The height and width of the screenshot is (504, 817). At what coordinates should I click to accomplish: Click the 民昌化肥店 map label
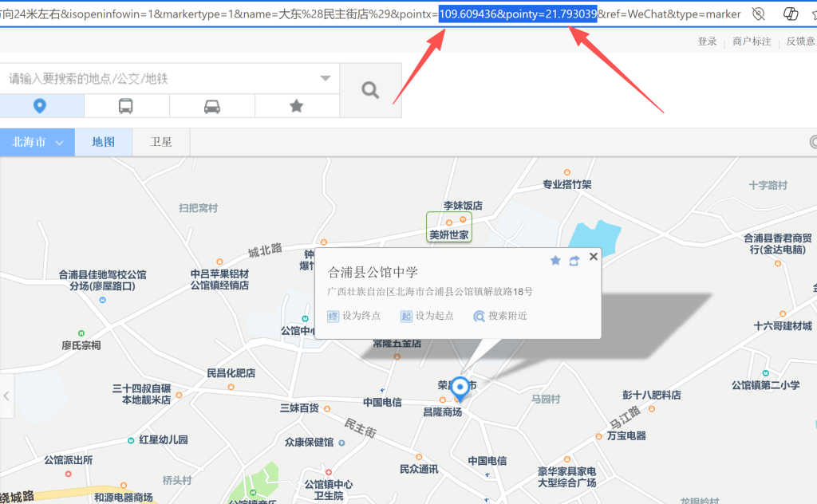click(x=231, y=372)
